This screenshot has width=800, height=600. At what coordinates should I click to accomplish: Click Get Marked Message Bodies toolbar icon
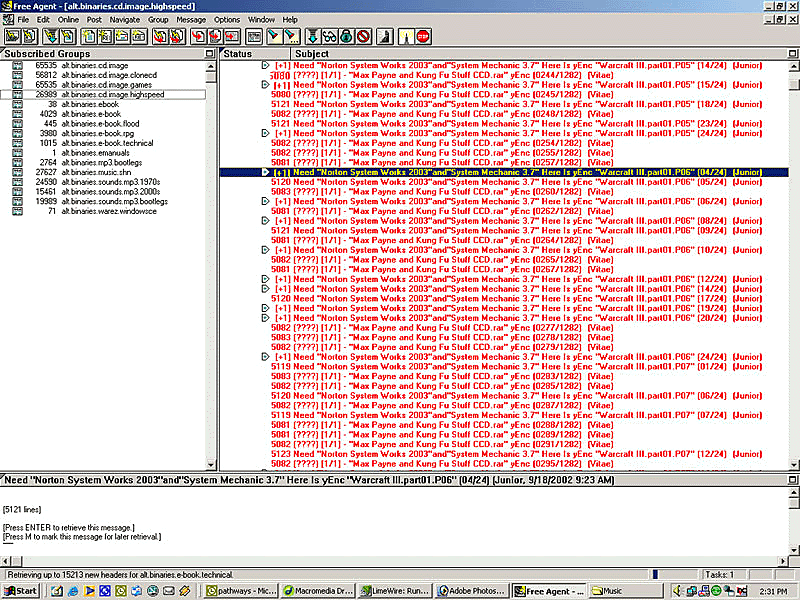coord(50,36)
